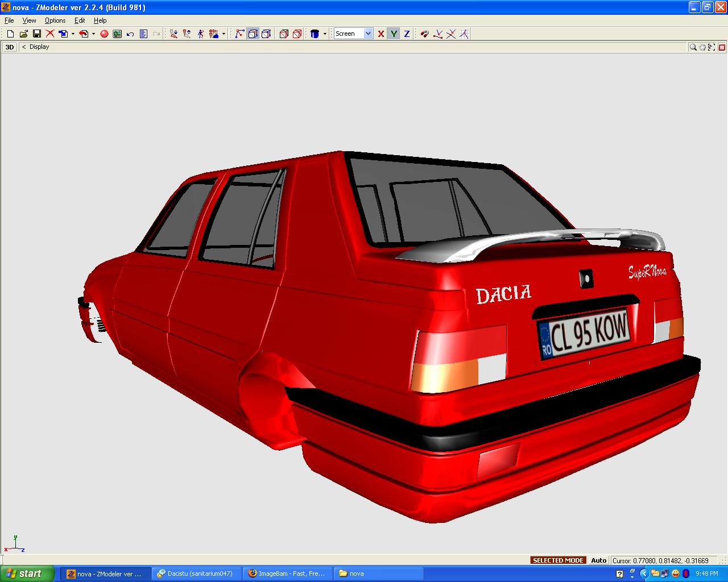This screenshot has width=728, height=582.
Task: Click the license plate on the car model
Action: (x=584, y=334)
